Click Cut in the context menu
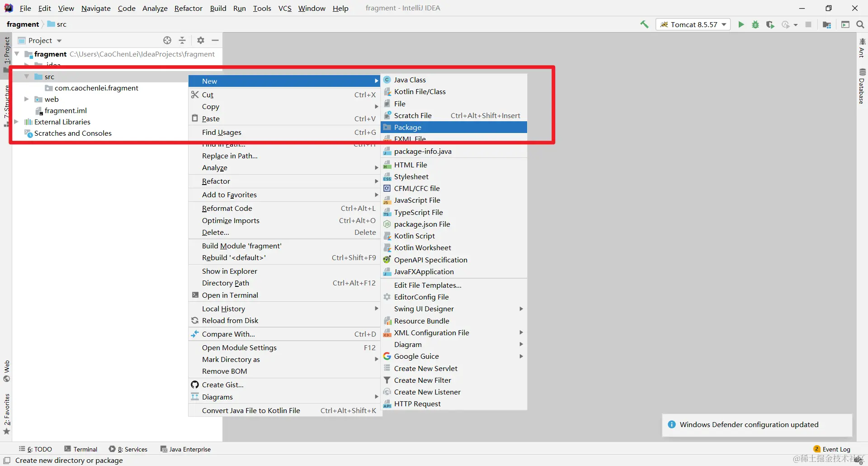Image resolution: width=868 pixels, height=466 pixels. click(284, 95)
